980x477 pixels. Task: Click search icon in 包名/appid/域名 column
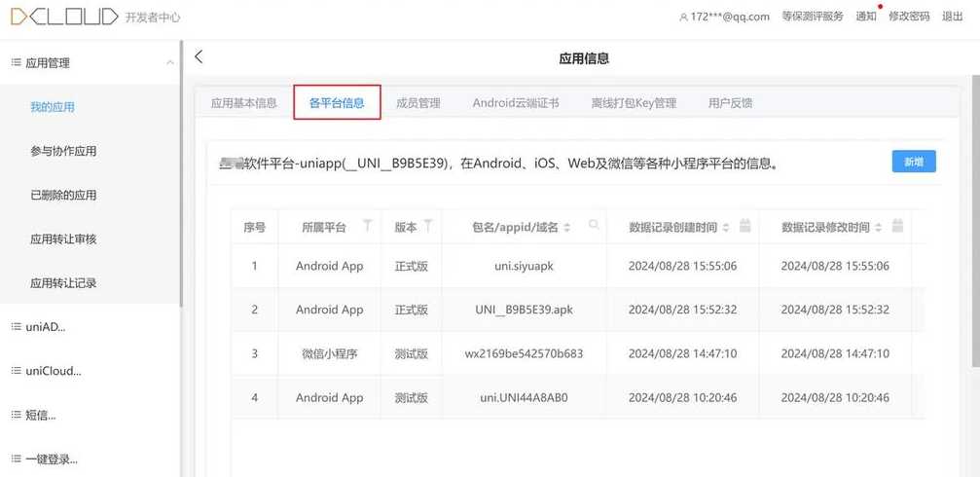[593, 225]
